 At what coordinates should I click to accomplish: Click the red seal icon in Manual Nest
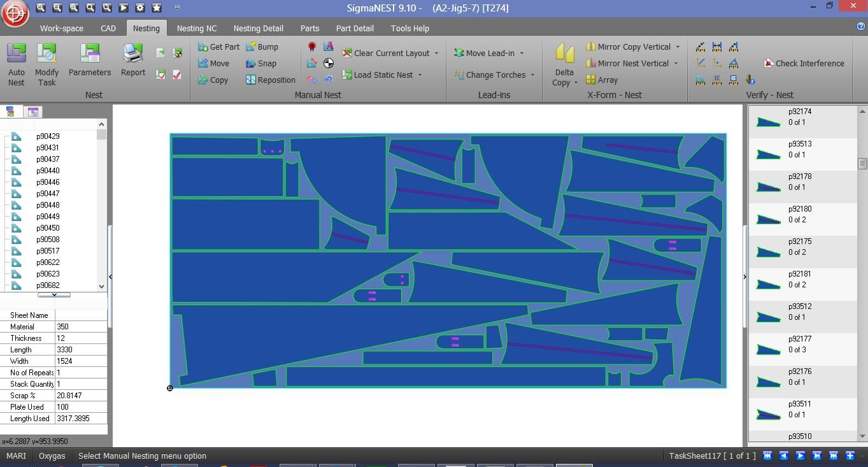pyautogui.click(x=311, y=47)
